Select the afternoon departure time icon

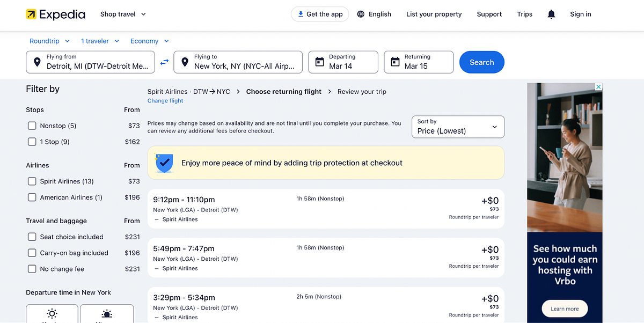(107, 314)
